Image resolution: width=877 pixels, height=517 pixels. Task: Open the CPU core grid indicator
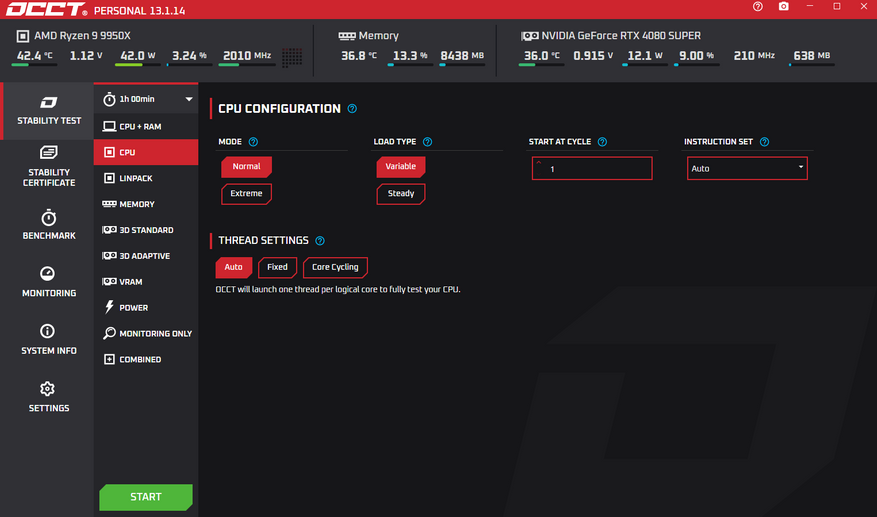[x=292, y=57]
